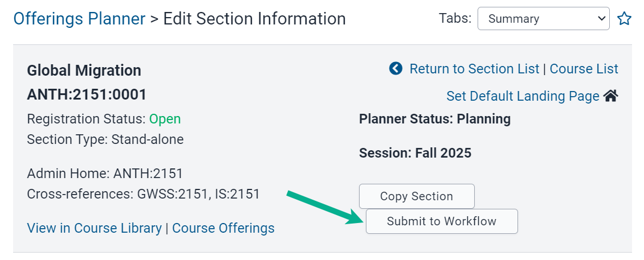644x260 pixels.
Task: Click the Submit to Workflow button
Action: [442, 221]
